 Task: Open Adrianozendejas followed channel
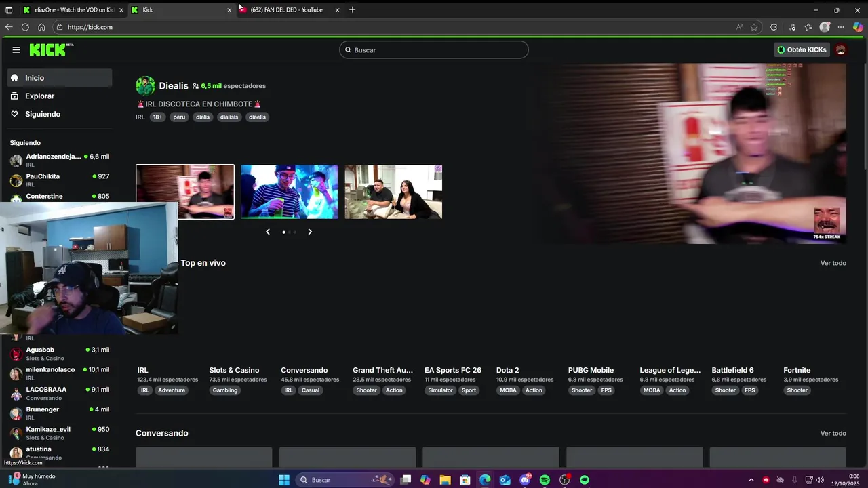pos(60,160)
